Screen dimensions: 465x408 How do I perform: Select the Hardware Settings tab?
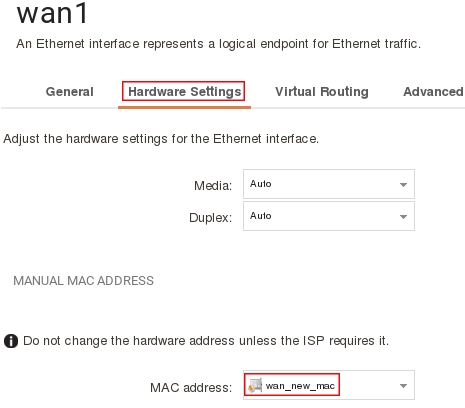[x=184, y=92]
